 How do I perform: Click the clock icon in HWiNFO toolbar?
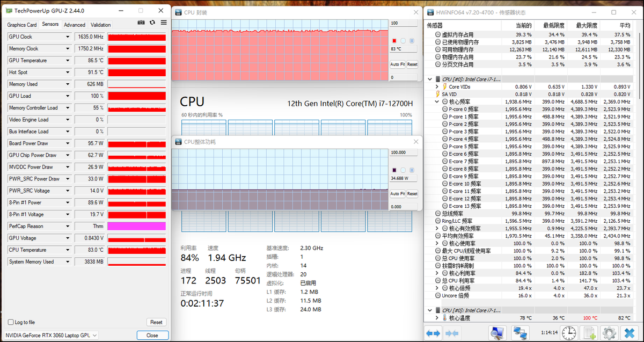pyautogui.click(x=568, y=333)
